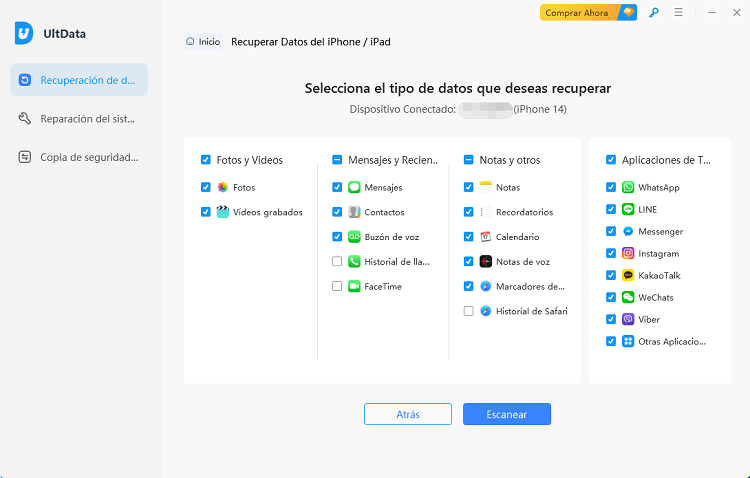Image resolution: width=750 pixels, height=478 pixels.
Task: Click the key register icon in title bar
Action: pos(654,13)
